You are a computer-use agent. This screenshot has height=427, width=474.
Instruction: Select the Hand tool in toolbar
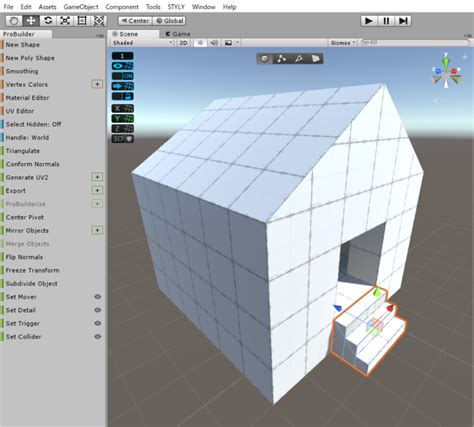(14, 21)
